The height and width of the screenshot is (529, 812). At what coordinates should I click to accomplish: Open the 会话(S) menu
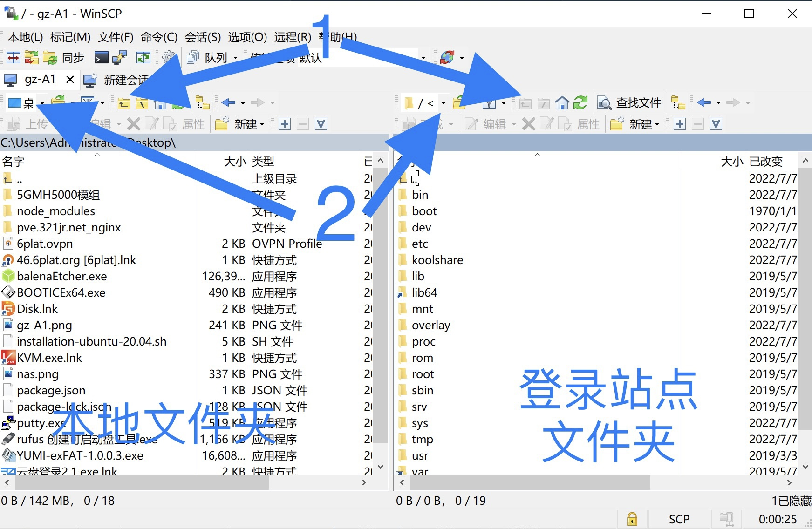[x=203, y=37]
